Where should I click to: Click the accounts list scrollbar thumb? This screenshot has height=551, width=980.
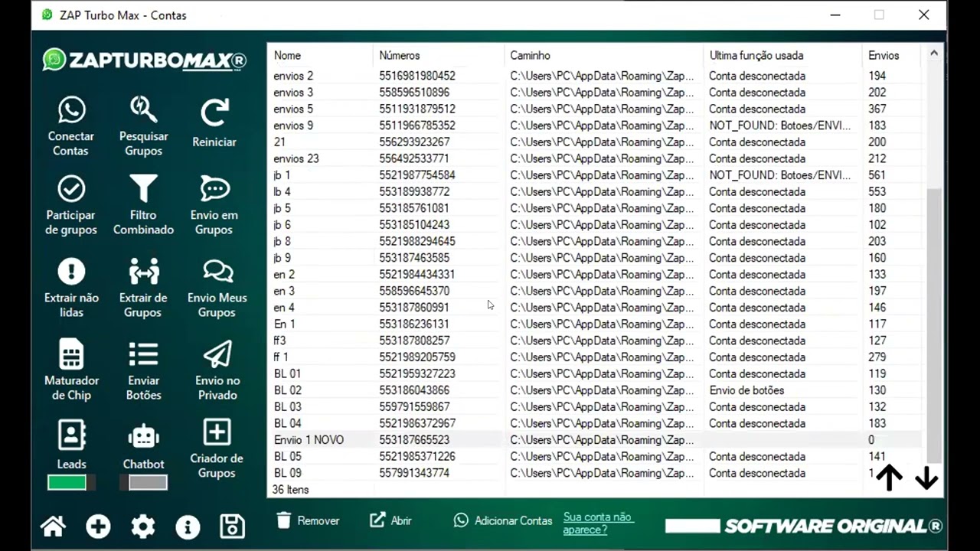coord(933,325)
